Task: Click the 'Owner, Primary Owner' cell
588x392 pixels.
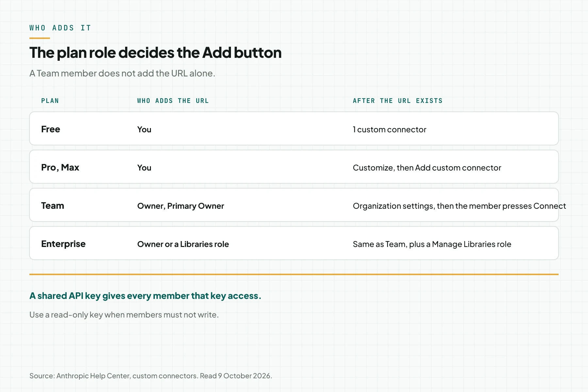Action: click(x=181, y=206)
